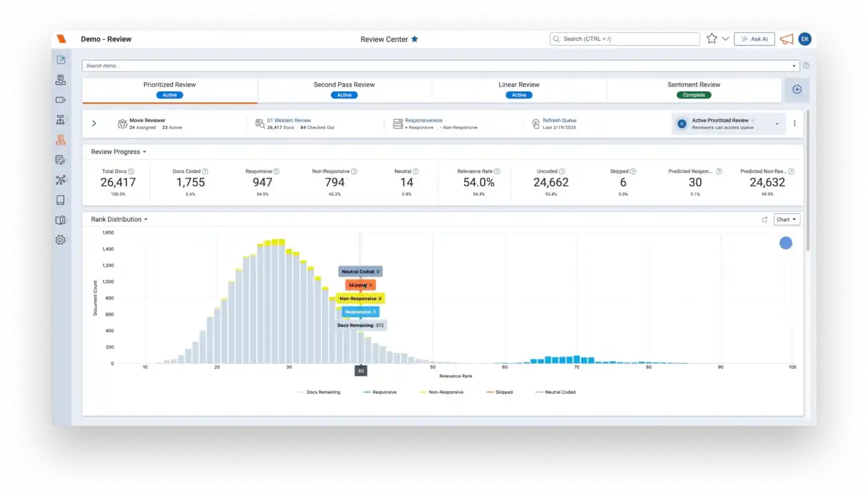868x498 pixels.
Task: Open the EK user avatar
Action: pyautogui.click(x=805, y=39)
